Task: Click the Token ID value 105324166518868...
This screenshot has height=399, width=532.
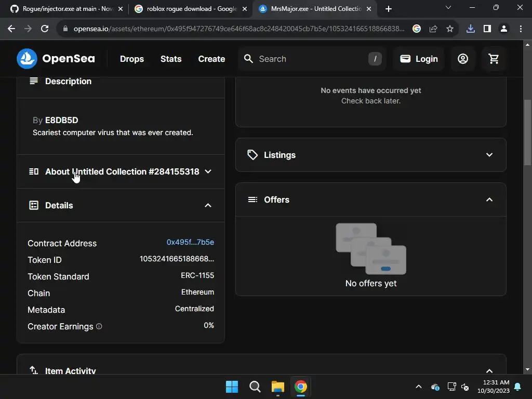Action: 177,259
